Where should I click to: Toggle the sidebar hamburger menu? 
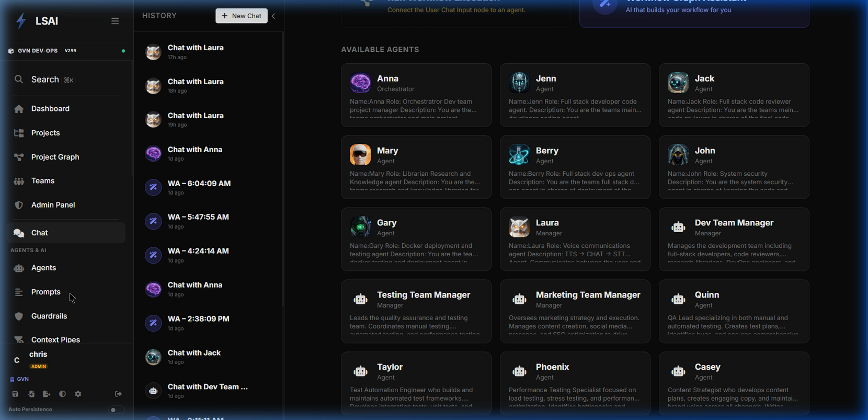coord(115,21)
